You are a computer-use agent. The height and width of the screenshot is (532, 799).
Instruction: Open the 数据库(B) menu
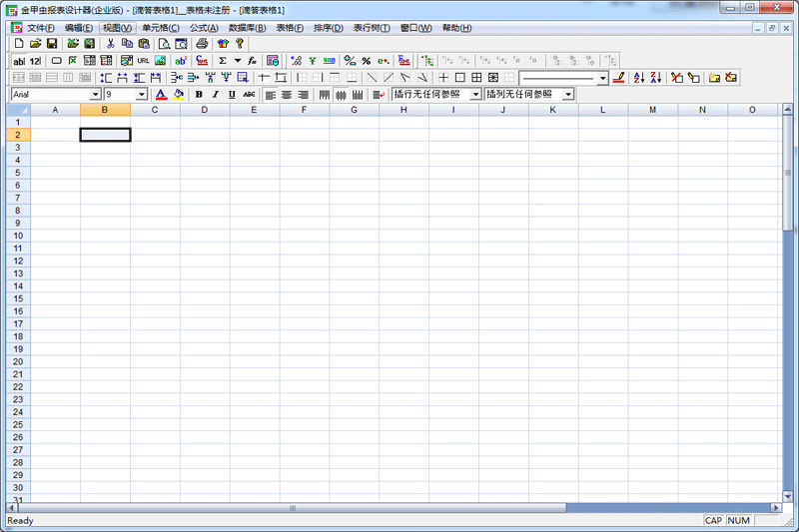247,28
